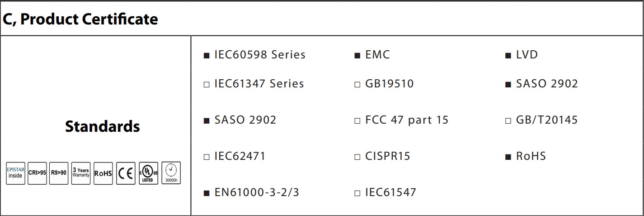Tick the CISPR15 checkbox
The height and width of the screenshot is (216, 644).
click(x=357, y=157)
